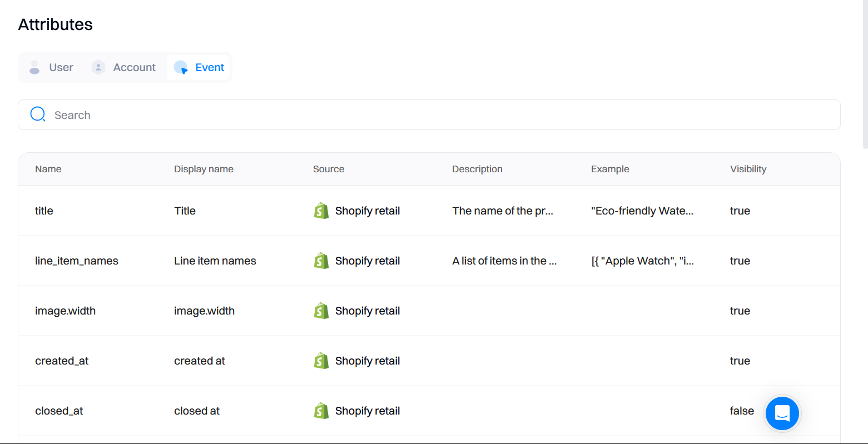The width and height of the screenshot is (868, 444).
Task: Click the 'created at' display name
Action: [200, 361]
